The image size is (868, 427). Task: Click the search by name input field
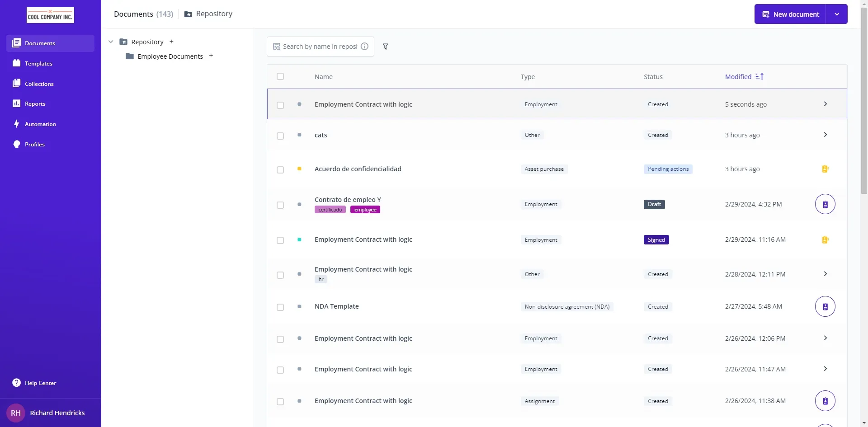[319, 47]
